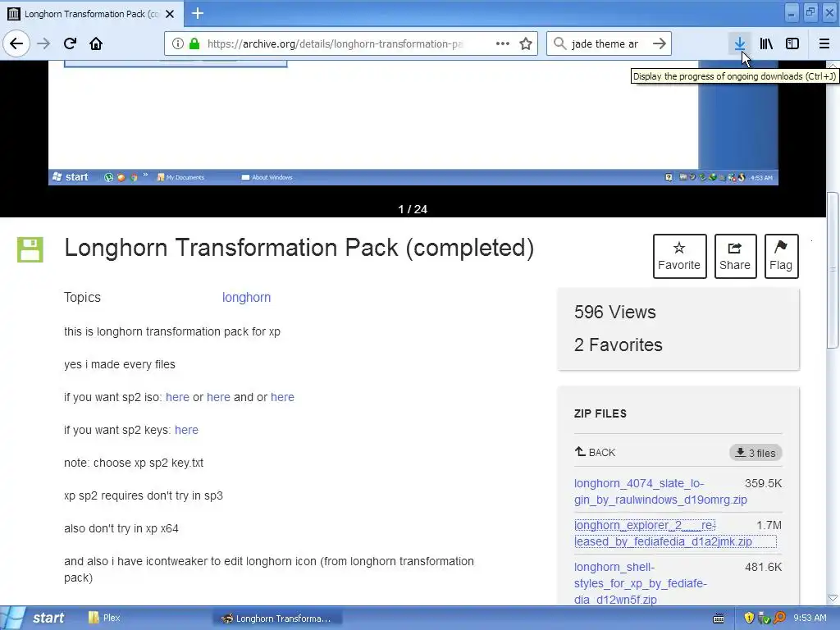Click the screenshot preview image
The image size is (840, 630).
point(413,123)
